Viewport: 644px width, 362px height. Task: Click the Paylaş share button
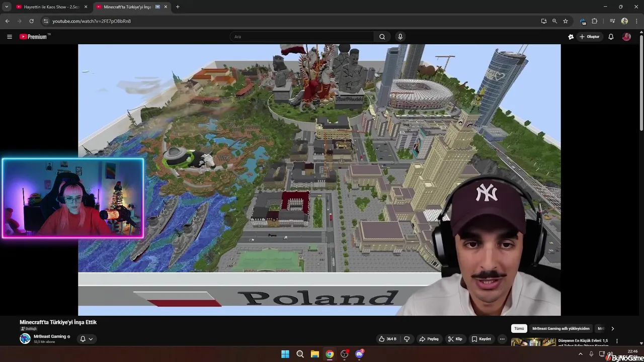pyautogui.click(x=429, y=339)
